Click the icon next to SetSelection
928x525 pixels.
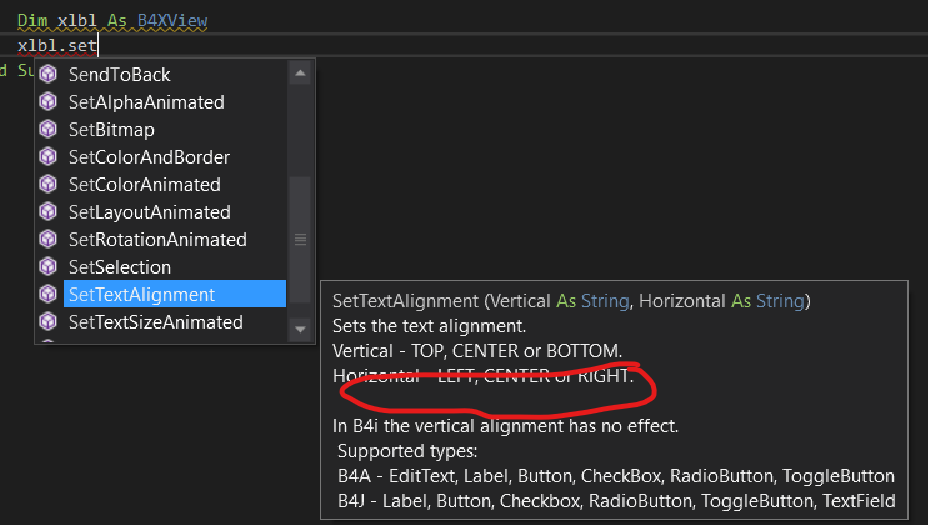click(48, 267)
